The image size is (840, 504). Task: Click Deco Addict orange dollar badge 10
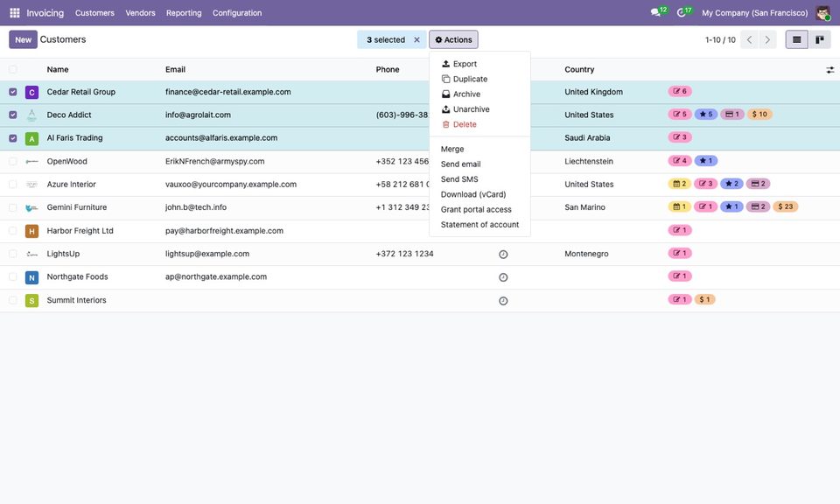point(759,114)
